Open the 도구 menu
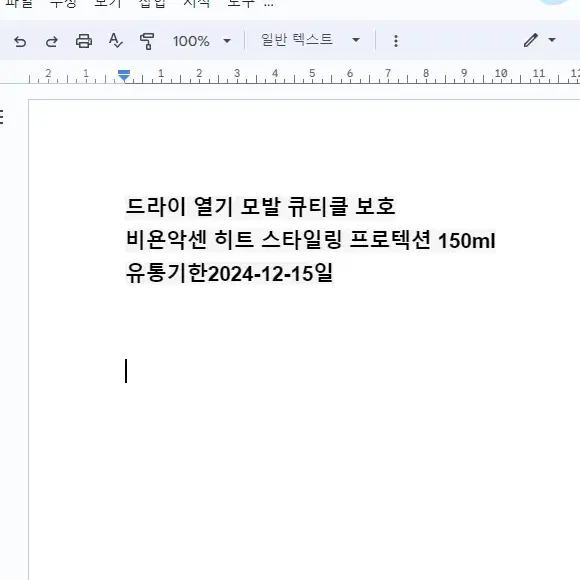This screenshot has height=580, width=580. coord(241,4)
